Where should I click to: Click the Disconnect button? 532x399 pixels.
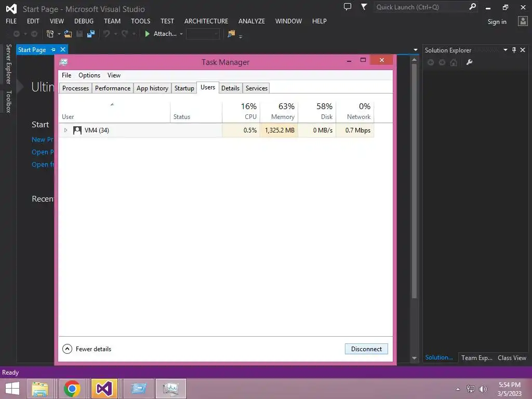coord(366,349)
